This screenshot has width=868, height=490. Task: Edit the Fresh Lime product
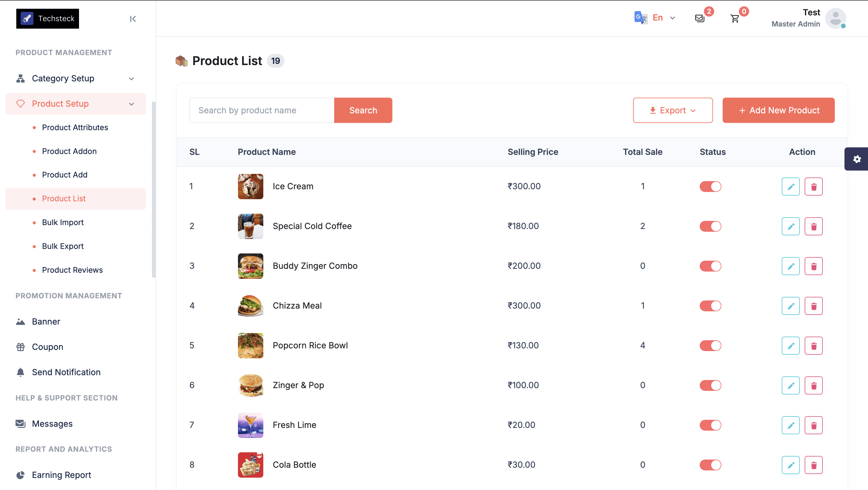790,425
